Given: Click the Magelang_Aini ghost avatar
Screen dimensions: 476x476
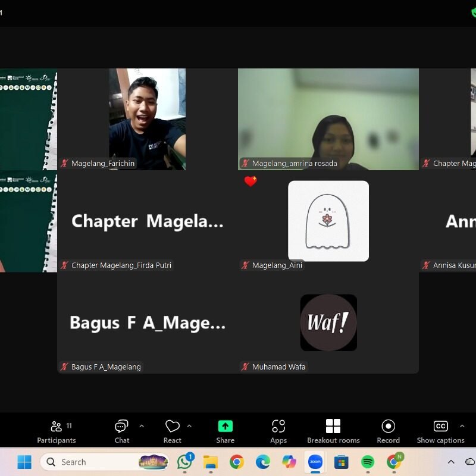Looking at the screenshot, I should point(328,221).
